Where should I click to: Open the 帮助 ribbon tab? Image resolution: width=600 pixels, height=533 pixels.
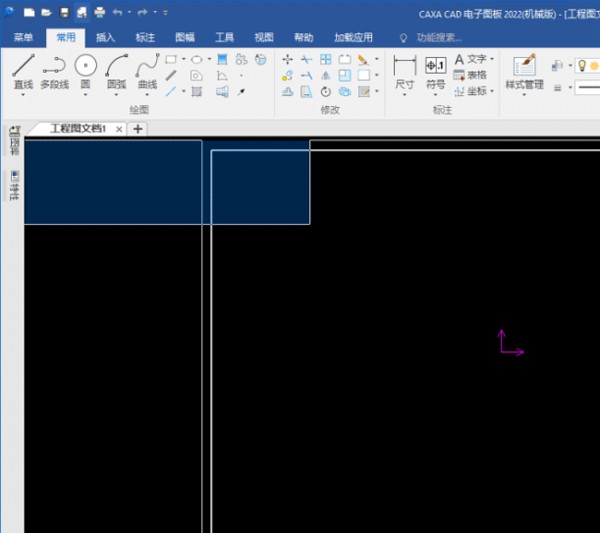pos(303,37)
